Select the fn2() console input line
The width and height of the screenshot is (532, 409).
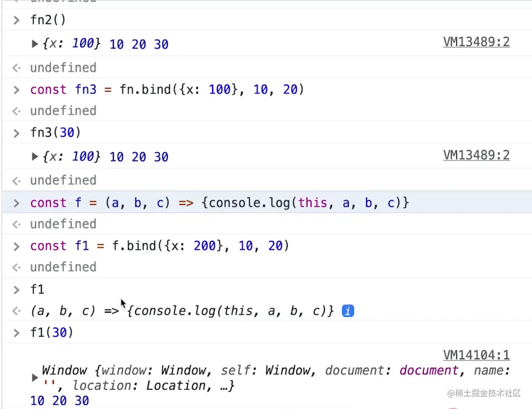48,20
